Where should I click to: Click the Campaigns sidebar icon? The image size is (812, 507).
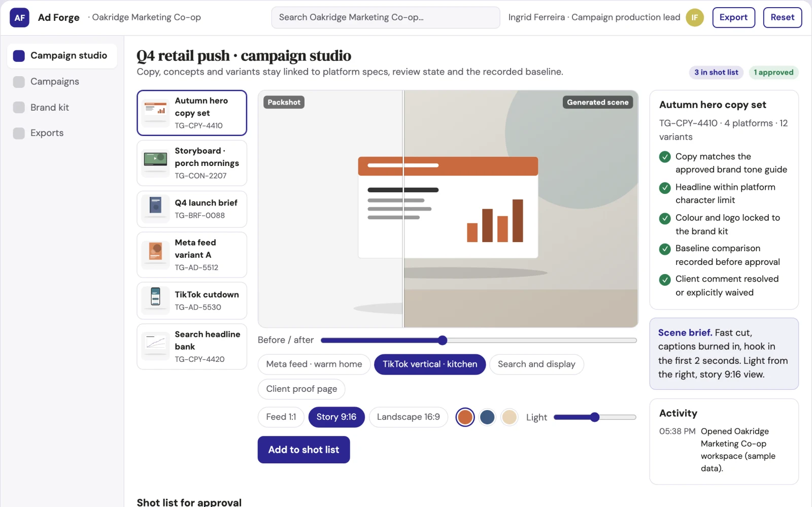pyautogui.click(x=19, y=82)
